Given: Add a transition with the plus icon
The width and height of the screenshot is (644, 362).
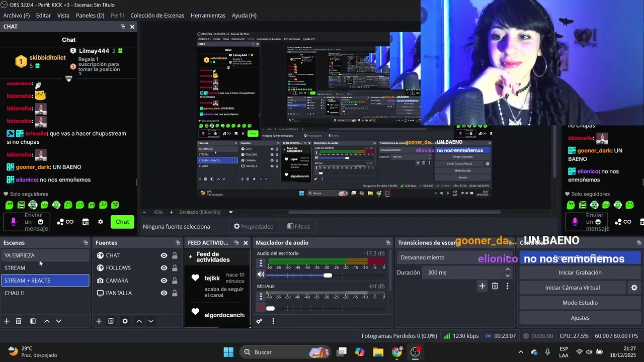Looking at the screenshot, I should pos(482,286).
